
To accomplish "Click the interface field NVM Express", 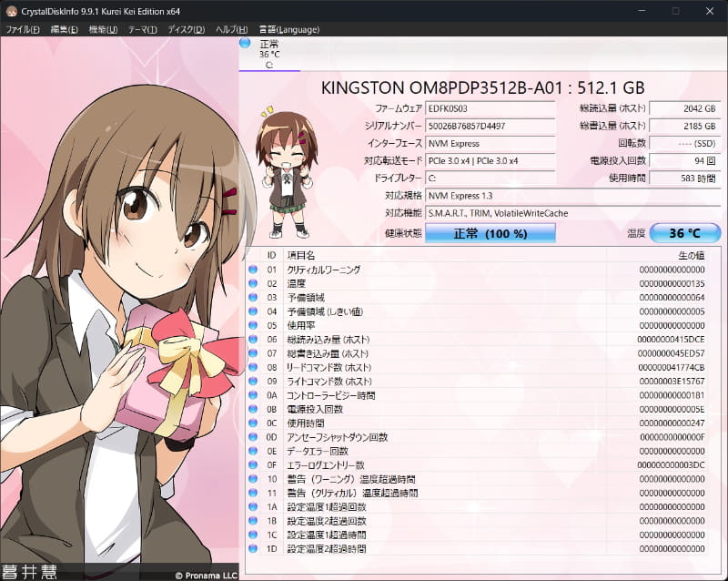I will (490, 143).
